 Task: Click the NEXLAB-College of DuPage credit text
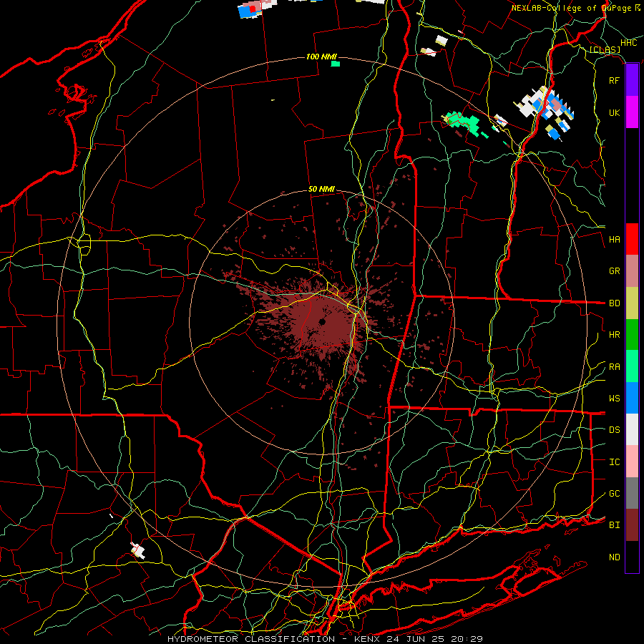click(x=572, y=8)
